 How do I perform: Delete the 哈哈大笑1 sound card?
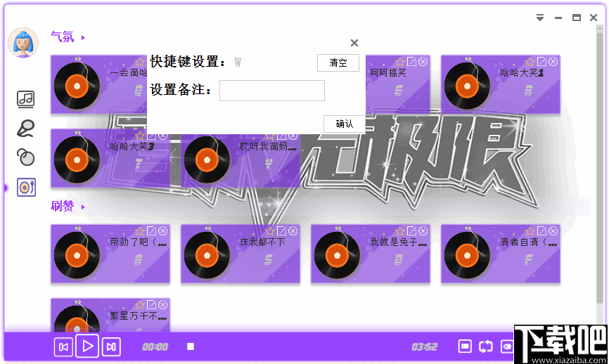[x=553, y=61]
